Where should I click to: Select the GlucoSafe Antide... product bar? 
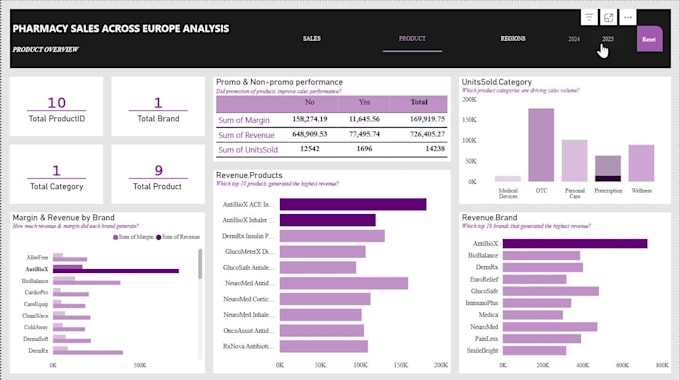tap(318, 267)
